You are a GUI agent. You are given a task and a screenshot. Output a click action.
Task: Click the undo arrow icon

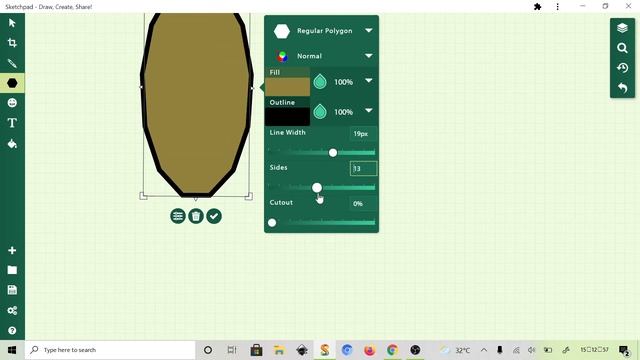coord(622,87)
